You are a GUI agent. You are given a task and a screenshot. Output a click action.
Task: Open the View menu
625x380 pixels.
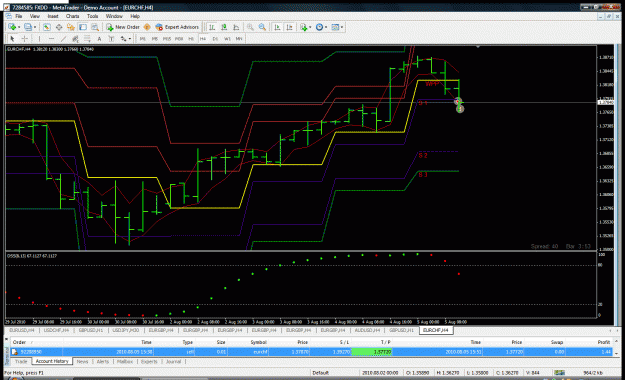coord(35,16)
